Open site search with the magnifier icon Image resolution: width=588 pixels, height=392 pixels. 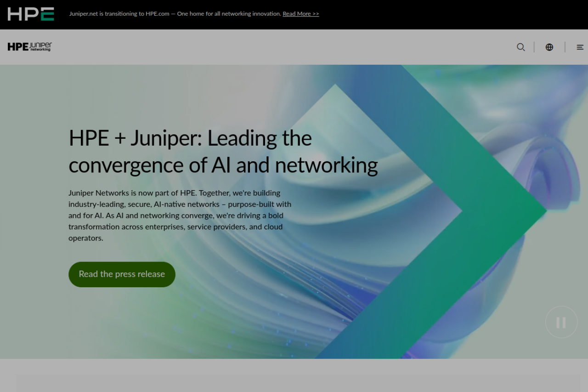click(x=520, y=47)
